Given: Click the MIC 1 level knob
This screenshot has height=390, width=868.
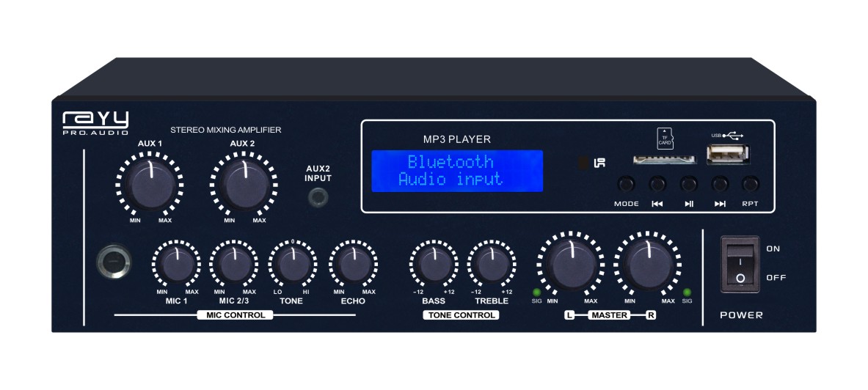Looking at the screenshot, I should point(176,265).
